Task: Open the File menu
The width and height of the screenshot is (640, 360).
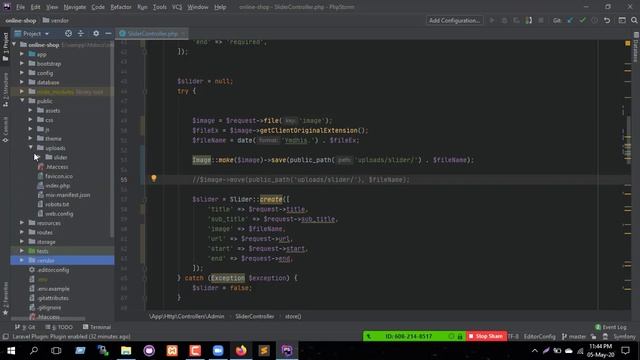Action: pos(20,7)
